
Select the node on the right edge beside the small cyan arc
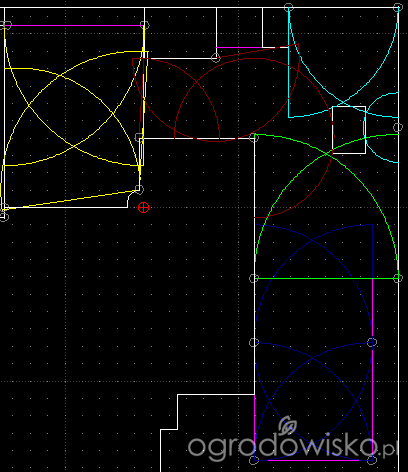point(398,127)
